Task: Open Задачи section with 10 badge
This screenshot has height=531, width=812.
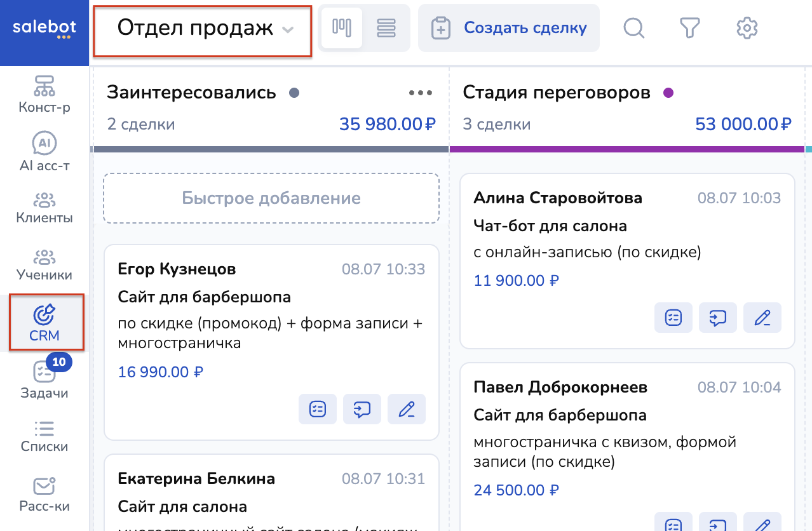Action: coord(44,380)
